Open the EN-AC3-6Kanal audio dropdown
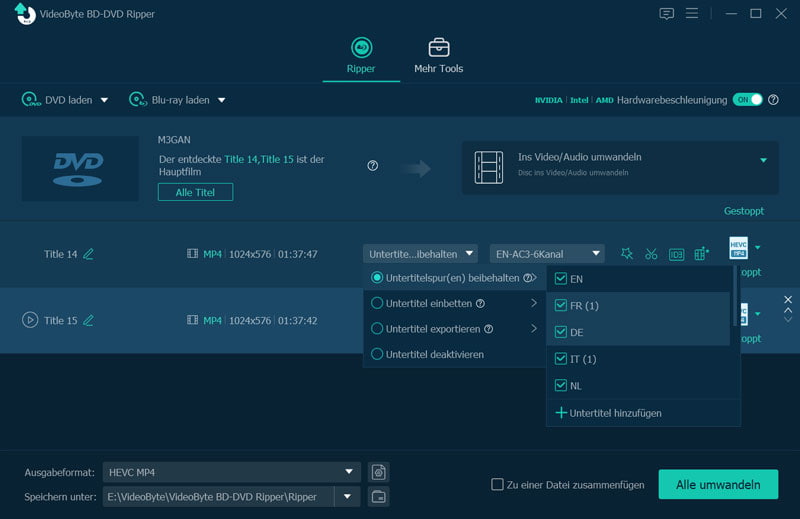Screen dimensions: 800x519 pyautogui.click(x=547, y=254)
